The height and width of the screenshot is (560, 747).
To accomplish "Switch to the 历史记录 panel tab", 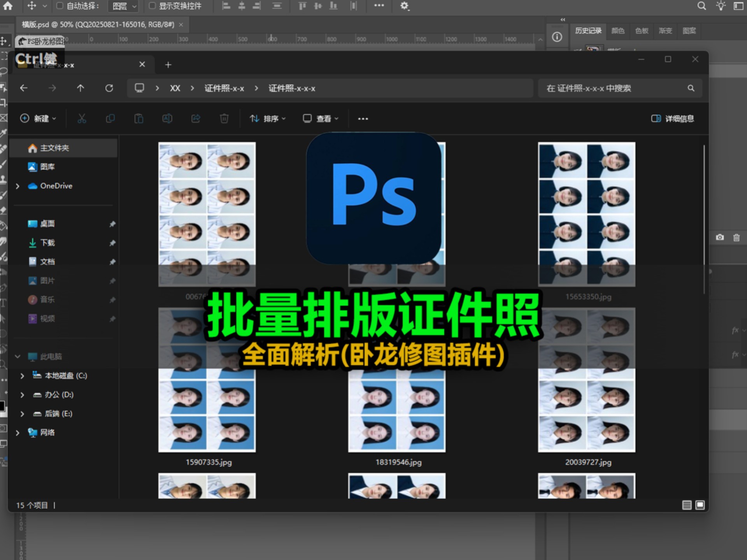I will (588, 31).
